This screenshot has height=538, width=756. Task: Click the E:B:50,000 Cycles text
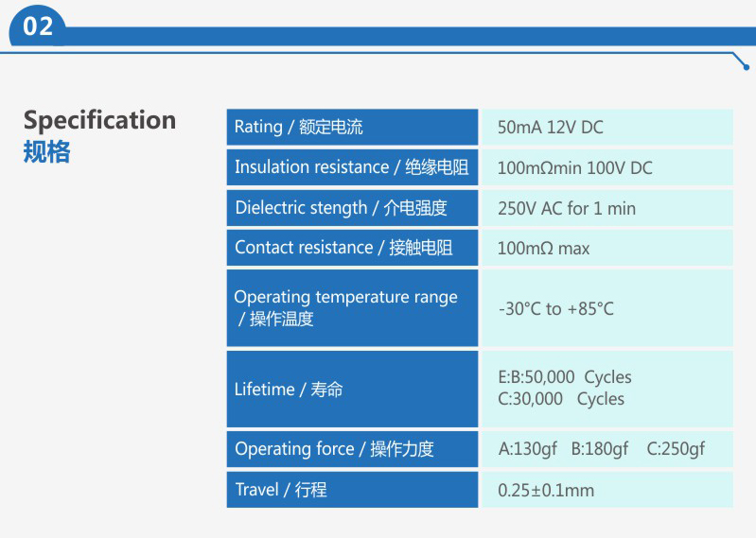coord(565,377)
